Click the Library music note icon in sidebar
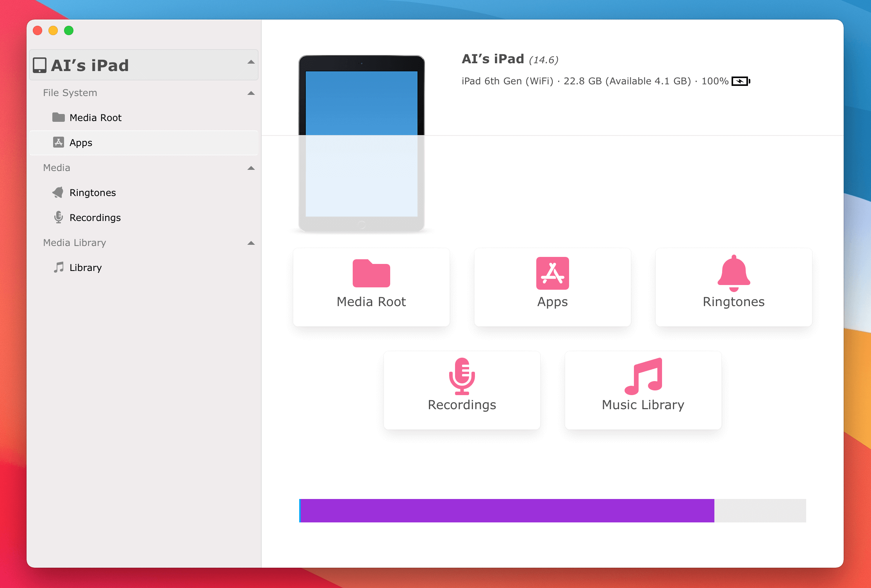 [59, 267]
